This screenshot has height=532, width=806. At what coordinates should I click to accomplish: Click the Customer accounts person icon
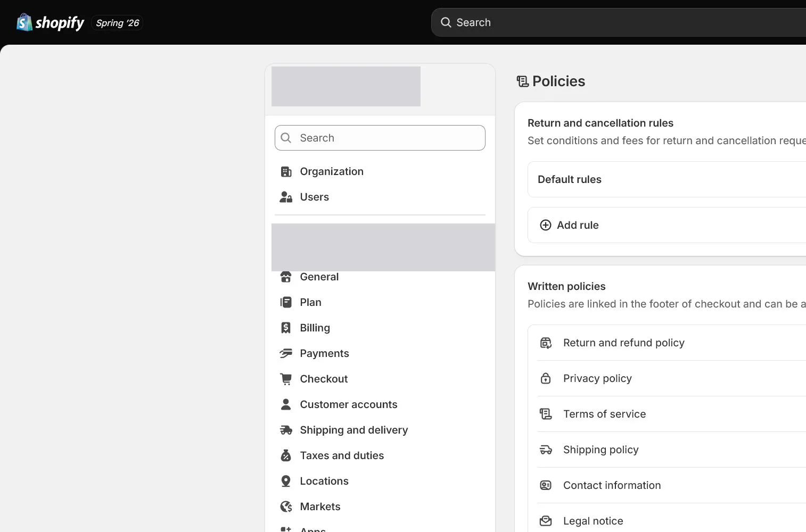point(286,404)
